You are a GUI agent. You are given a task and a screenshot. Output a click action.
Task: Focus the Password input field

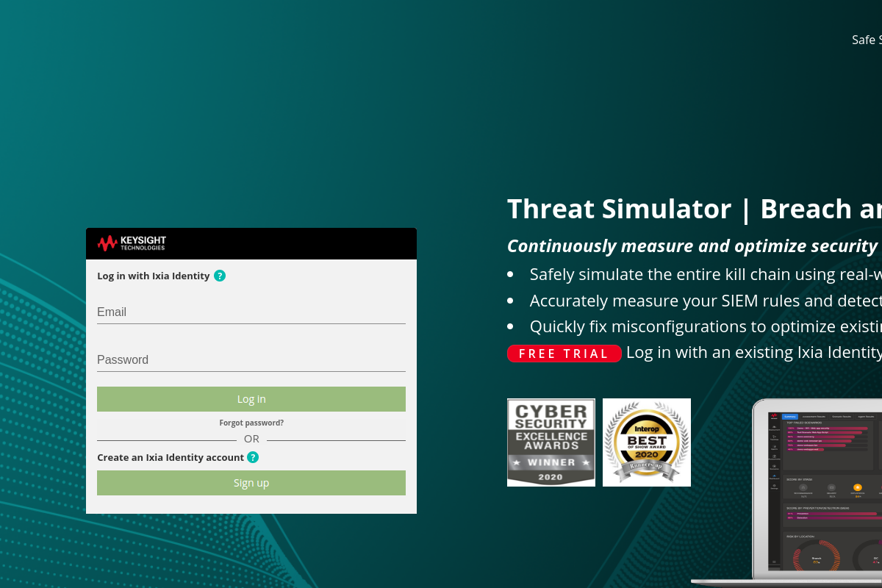pyautogui.click(x=251, y=360)
